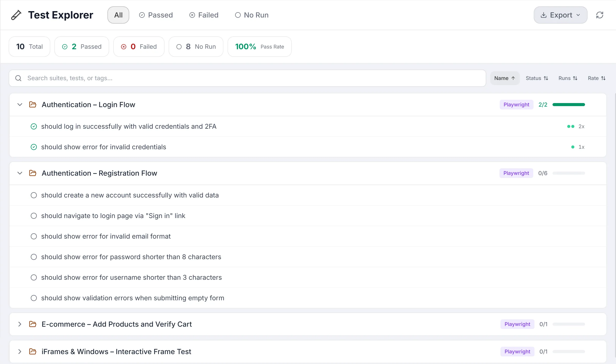Collapse the Authentication – Login Flow suite
Screen dimensions: 616x364
pos(20,105)
